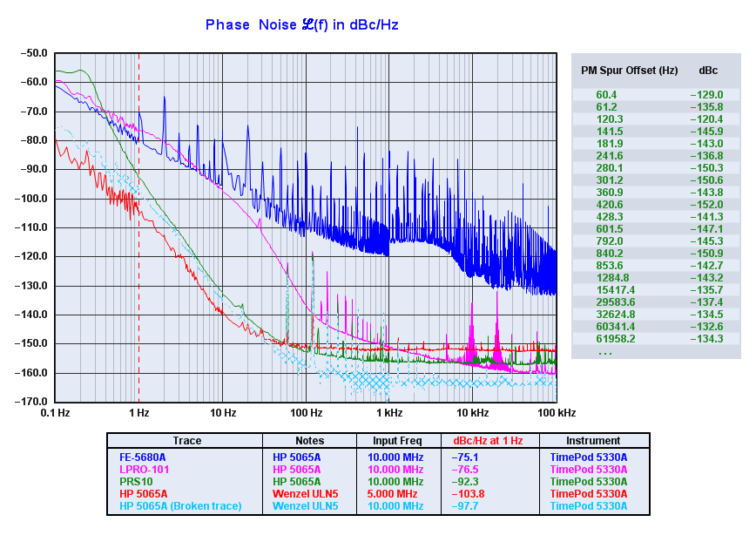Select spur offset "181.9"
Viewport: 756px width, 542px height.
610,144
